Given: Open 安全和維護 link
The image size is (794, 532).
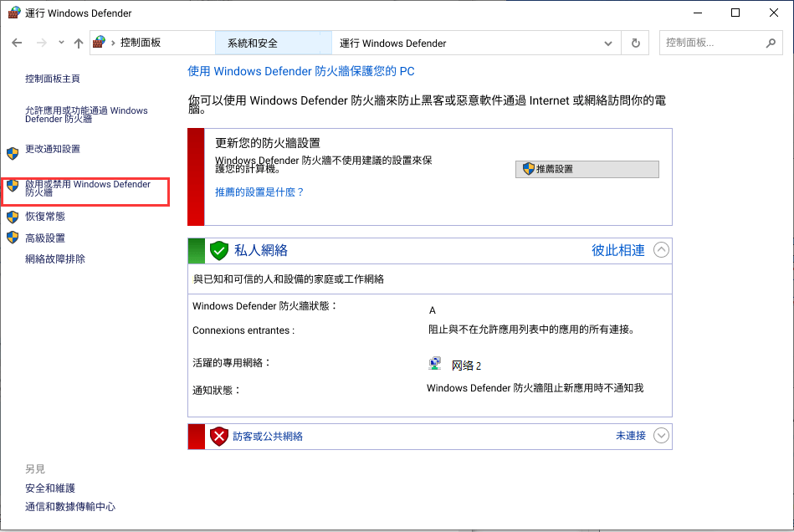Looking at the screenshot, I should pyautogui.click(x=50, y=488).
